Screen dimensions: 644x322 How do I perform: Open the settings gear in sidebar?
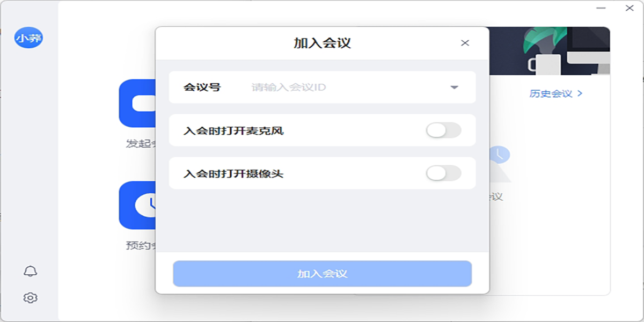[x=31, y=297]
